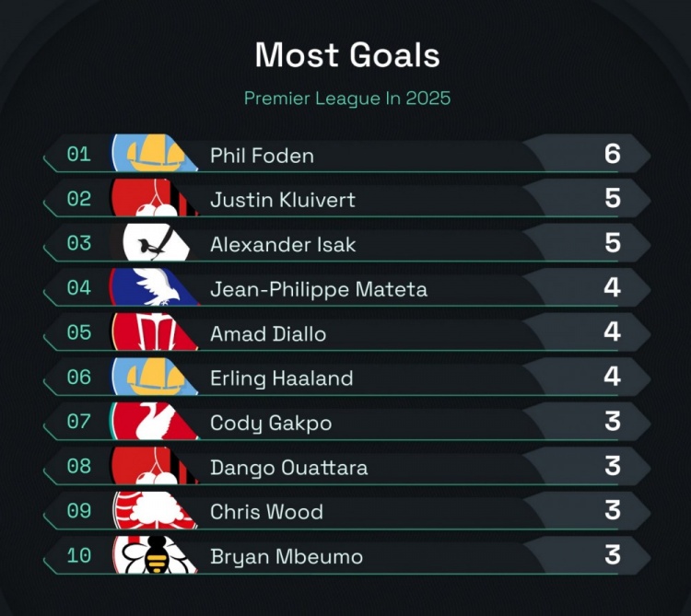Viewport: 691px width, 616px height.
Task: Click Alexander Isak's goal count of 5
Action: click(612, 243)
